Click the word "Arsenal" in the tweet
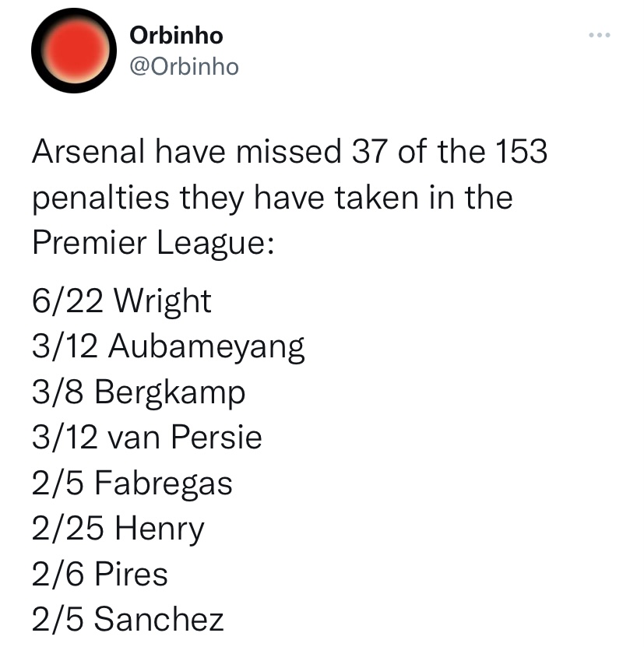This screenshot has height=647, width=644. tap(89, 152)
